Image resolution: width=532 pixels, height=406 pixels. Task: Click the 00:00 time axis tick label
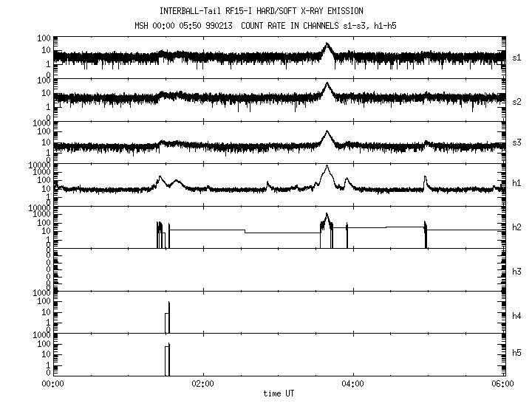[52, 384]
